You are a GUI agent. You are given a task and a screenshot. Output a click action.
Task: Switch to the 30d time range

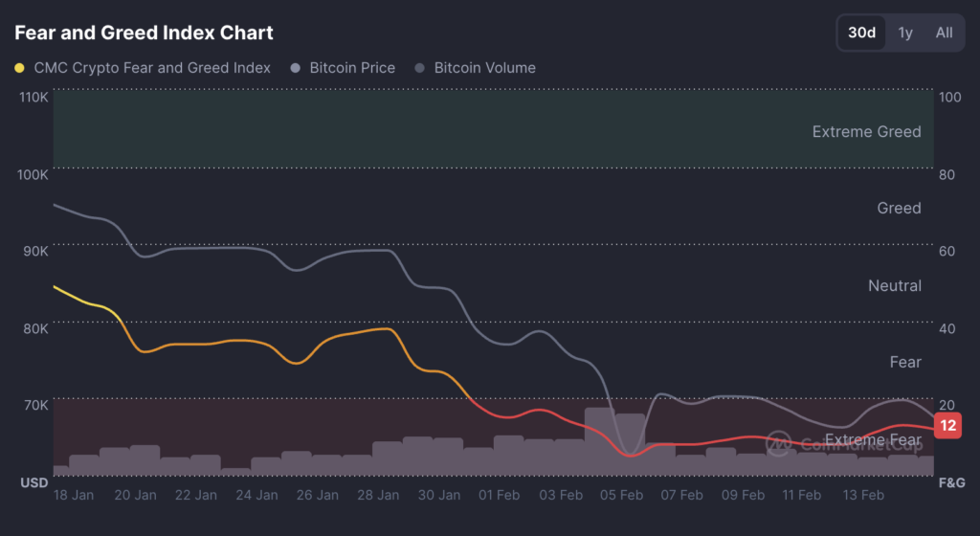coord(861,33)
